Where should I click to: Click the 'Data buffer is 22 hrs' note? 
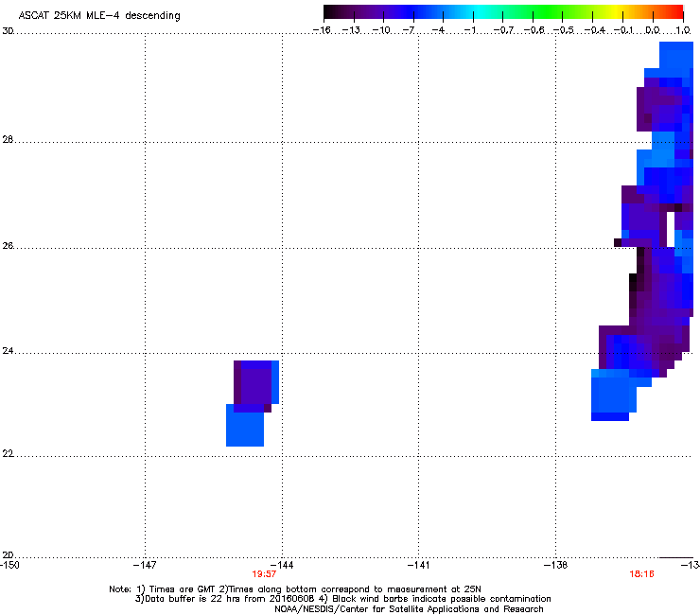click(x=342, y=599)
